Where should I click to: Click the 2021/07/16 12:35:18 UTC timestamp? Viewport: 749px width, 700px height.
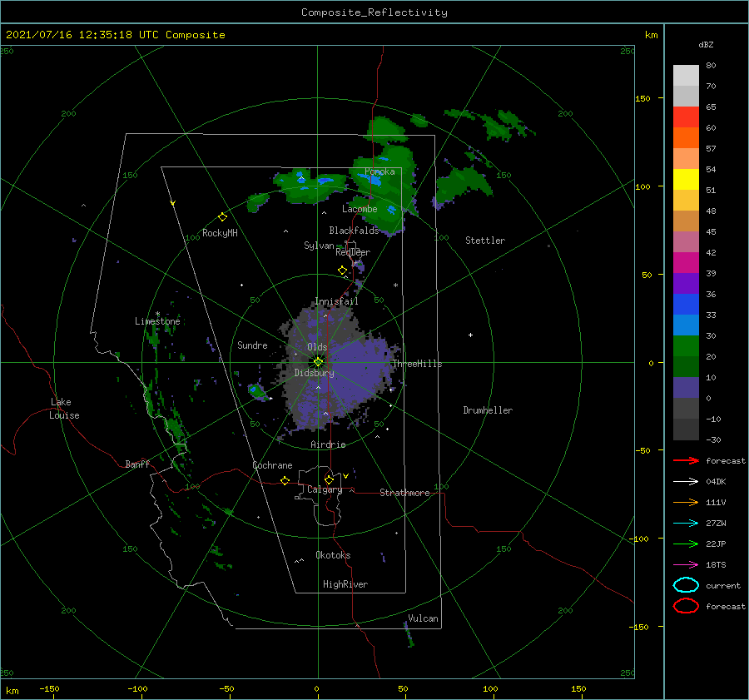click(x=116, y=35)
